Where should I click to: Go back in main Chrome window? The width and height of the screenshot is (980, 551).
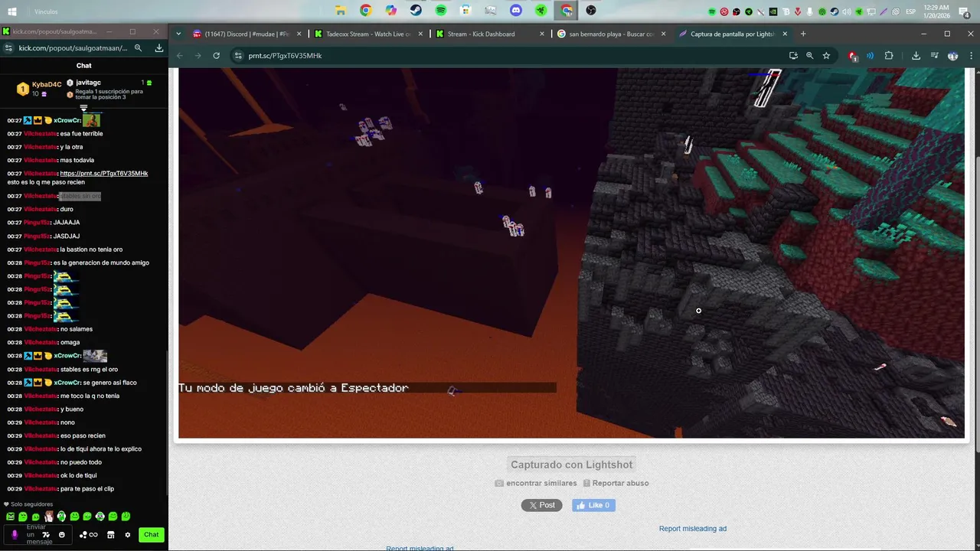coord(180,55)
